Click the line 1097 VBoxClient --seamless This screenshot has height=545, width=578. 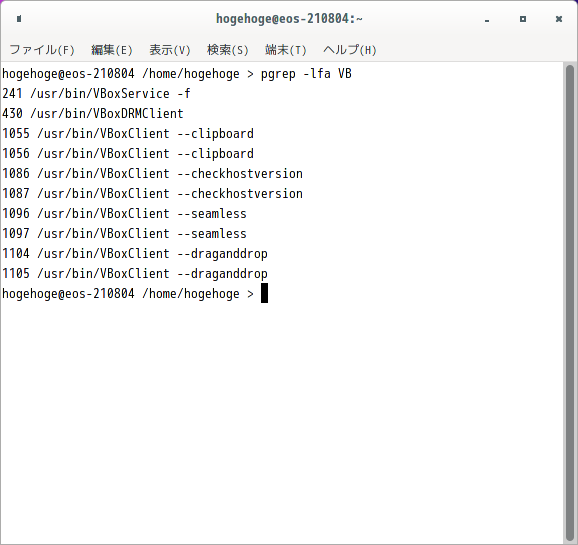(124, 233)
